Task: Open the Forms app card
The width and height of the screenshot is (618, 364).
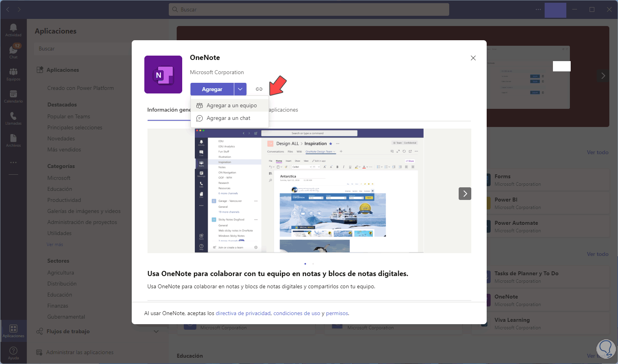Action: (548, 180)
